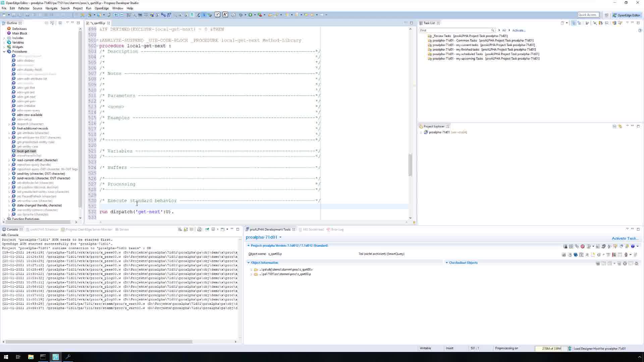
Task: Click the decrease font size A icon
Action: 217,14
